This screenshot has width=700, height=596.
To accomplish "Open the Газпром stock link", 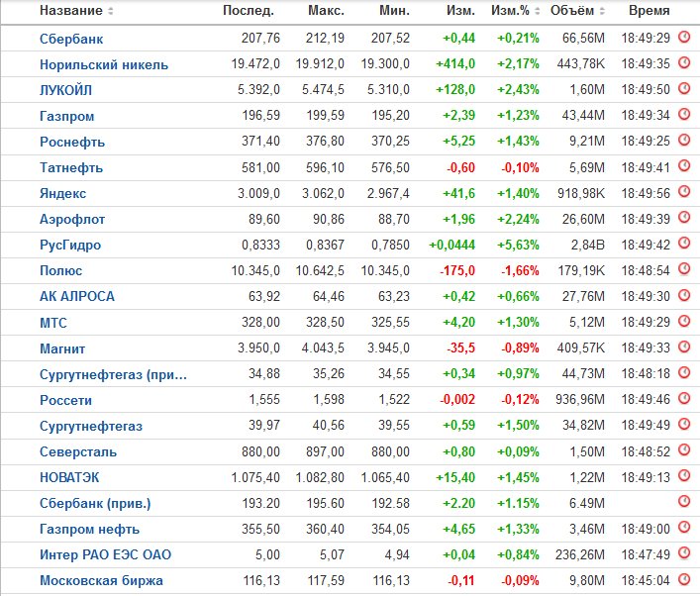I will pos(67,116).
